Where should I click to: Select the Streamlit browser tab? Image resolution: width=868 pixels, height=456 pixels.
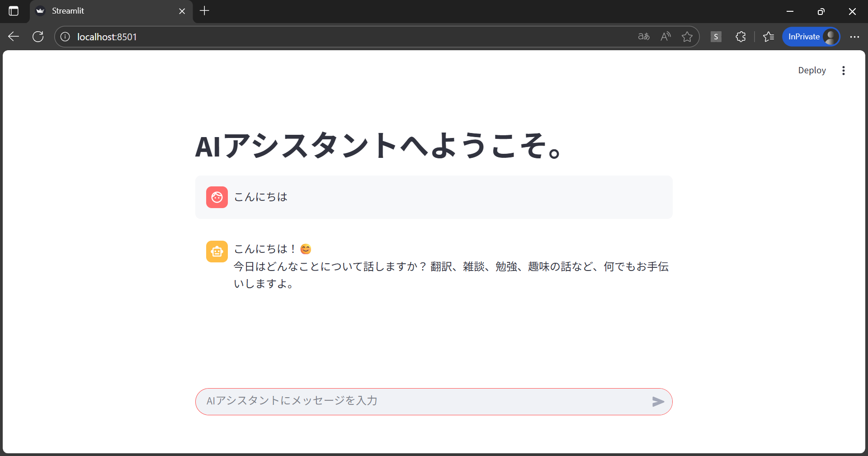point(104,11)
